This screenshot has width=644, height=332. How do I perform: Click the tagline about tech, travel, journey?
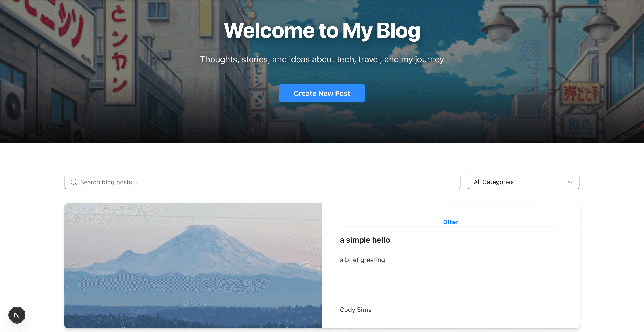coord(322,59)
